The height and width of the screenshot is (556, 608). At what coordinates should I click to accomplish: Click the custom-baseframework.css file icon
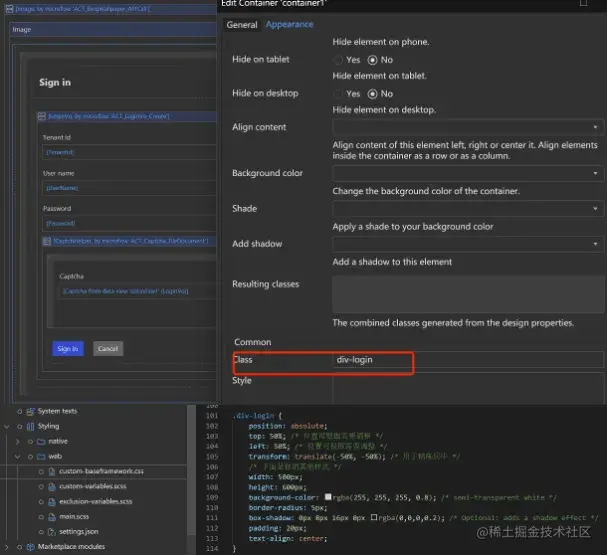(x=52, y=471)
